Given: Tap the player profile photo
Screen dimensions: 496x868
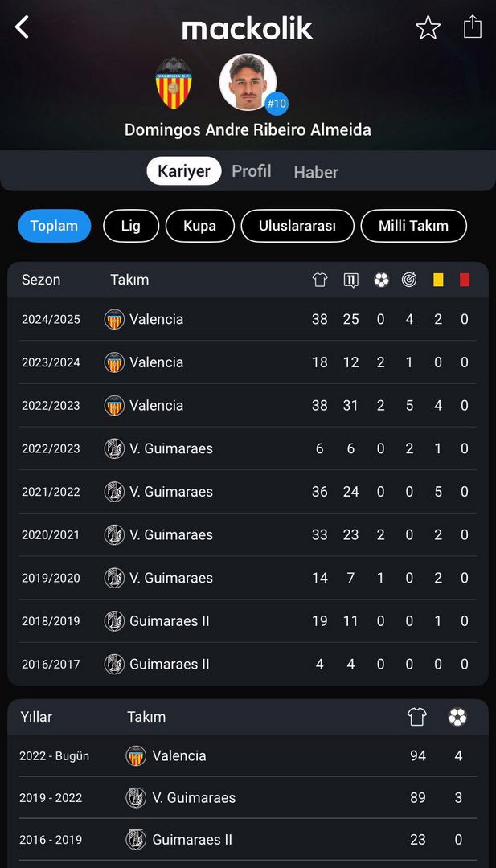Looking at the screenshot, I should (248, 82).
